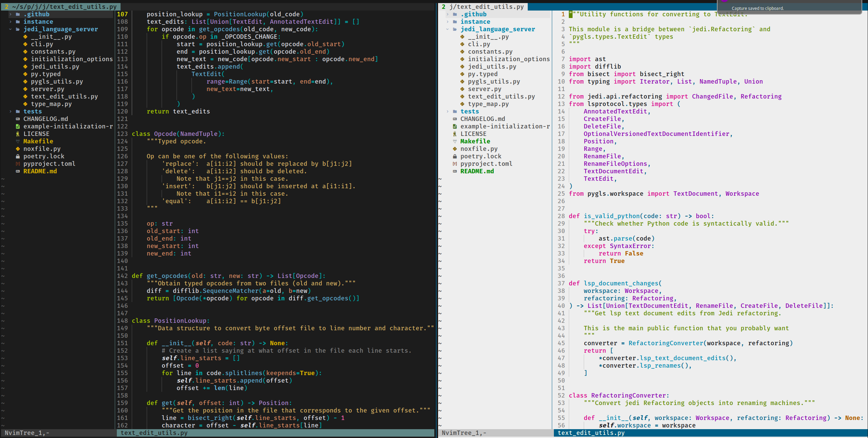This screenshot has width=868, height=438.
Task: Click Python icon beside left text_edit_utils.py
Action: point(25,97)
